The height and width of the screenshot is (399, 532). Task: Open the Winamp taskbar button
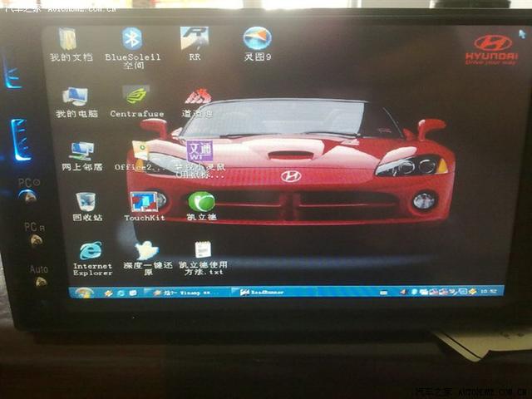[x=186, y=293]
